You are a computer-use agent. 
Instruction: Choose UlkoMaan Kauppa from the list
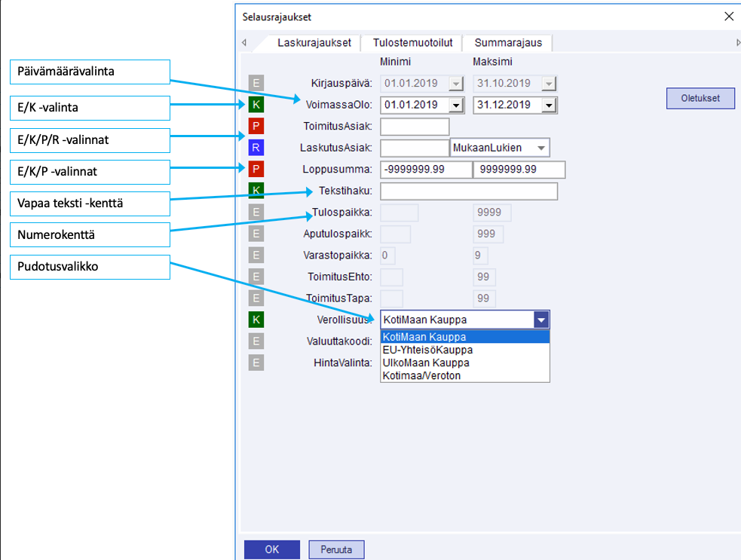pos(465,363)
